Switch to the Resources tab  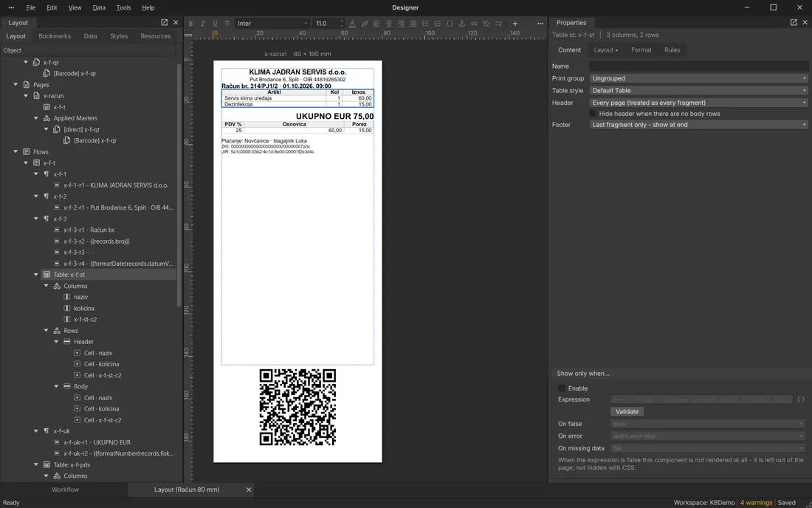pos(155,36)
